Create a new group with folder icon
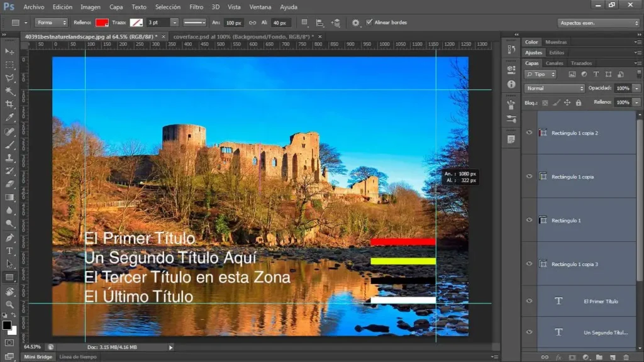This screenshot has width=644, height=362. pyautogui.click(x=599, y=358)
